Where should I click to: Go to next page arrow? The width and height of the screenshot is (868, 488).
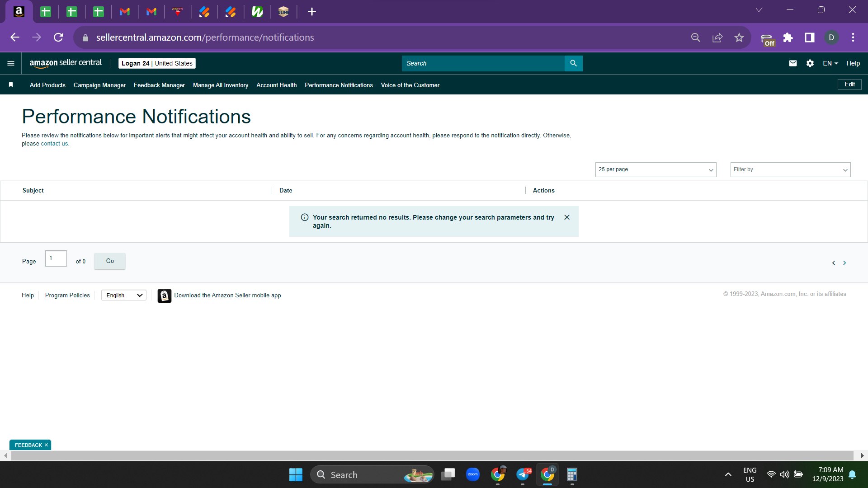point(844,263)
